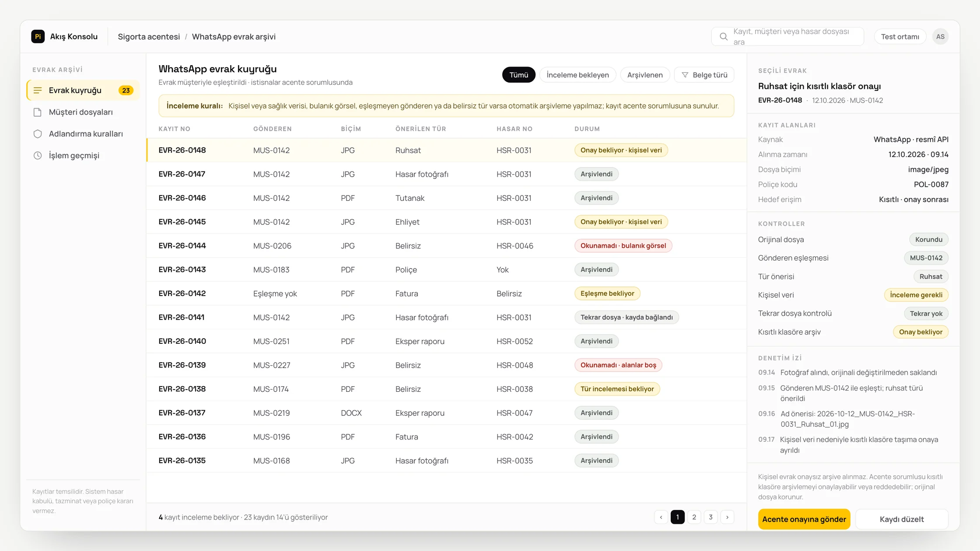Select the İnceleme bekleyen filter
This screenshot has height=551, width=980.
(577, 75)
